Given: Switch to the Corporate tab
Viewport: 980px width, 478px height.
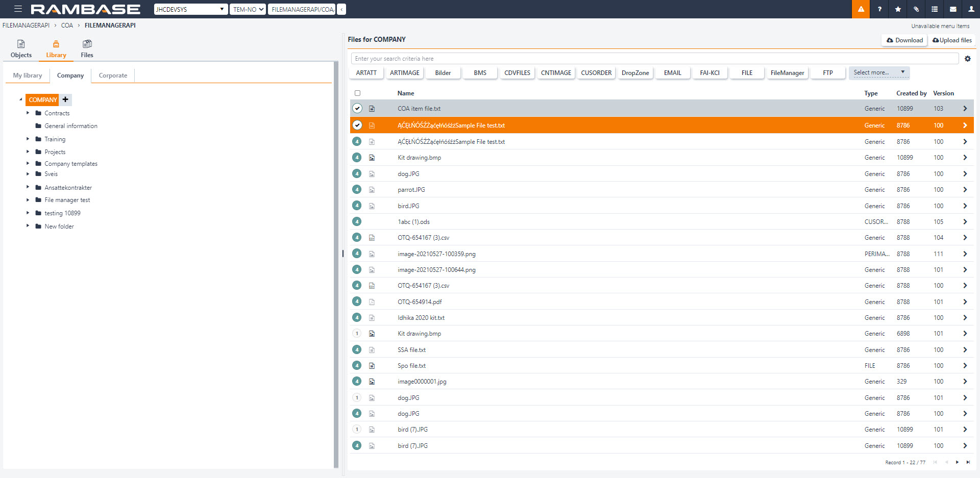Looking at the screenshot, I should pos(113,75).
